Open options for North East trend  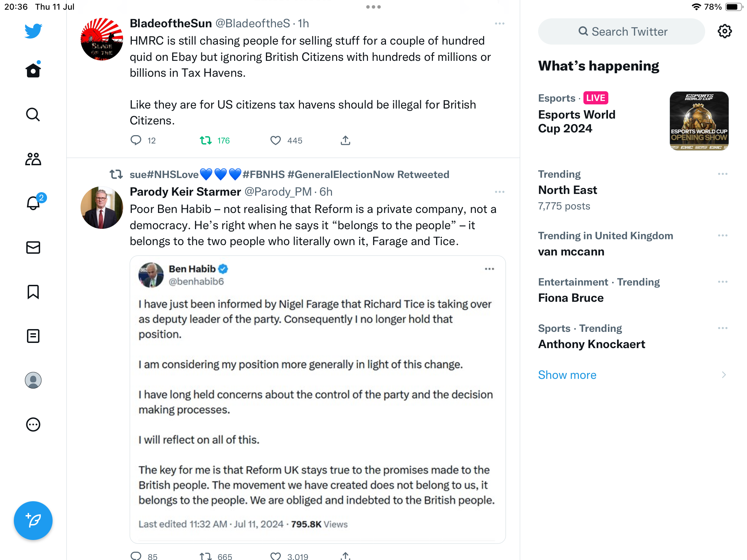coord(722,174)
